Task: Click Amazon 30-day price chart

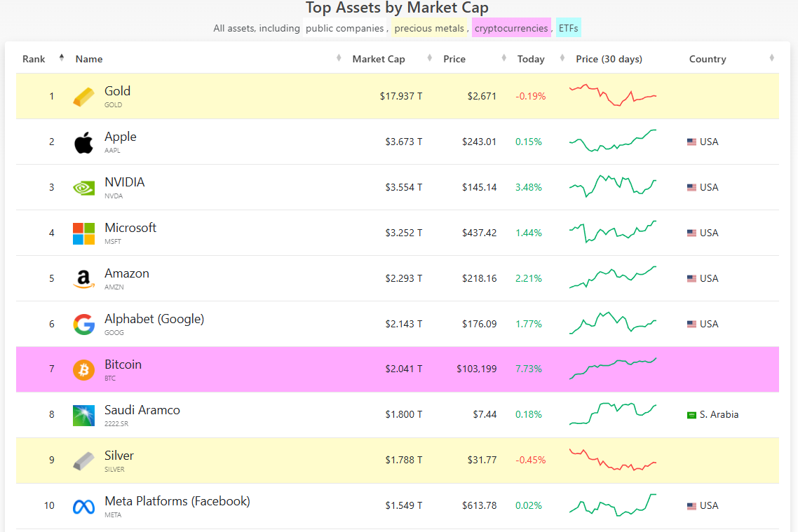Action: point(613,277)
